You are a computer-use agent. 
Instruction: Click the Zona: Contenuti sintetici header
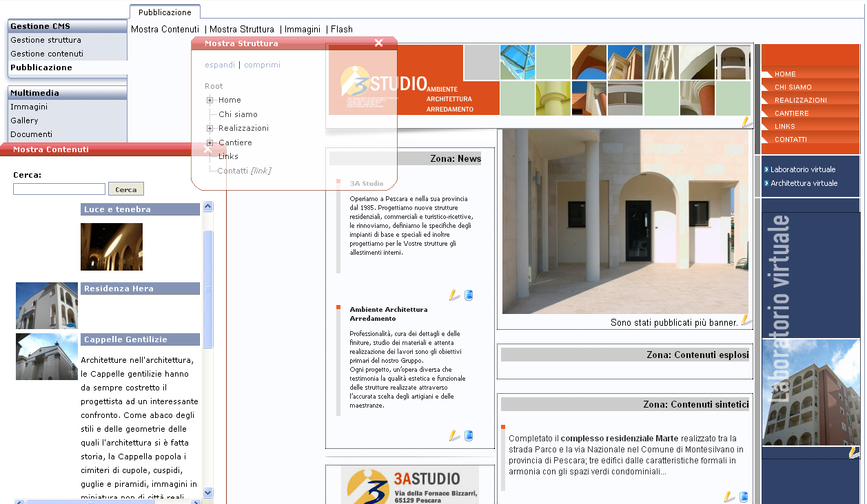pyautogui.click(x=625, y=404)
